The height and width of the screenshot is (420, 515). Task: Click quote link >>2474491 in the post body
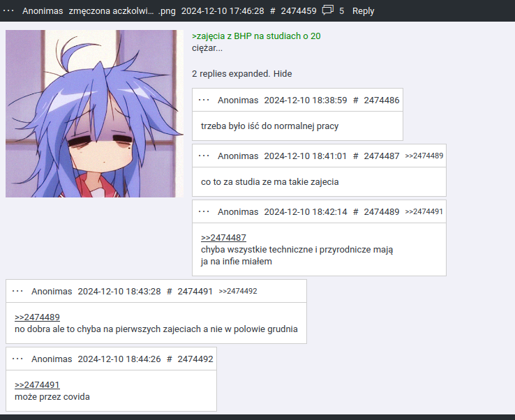click(x=37, y=385)
